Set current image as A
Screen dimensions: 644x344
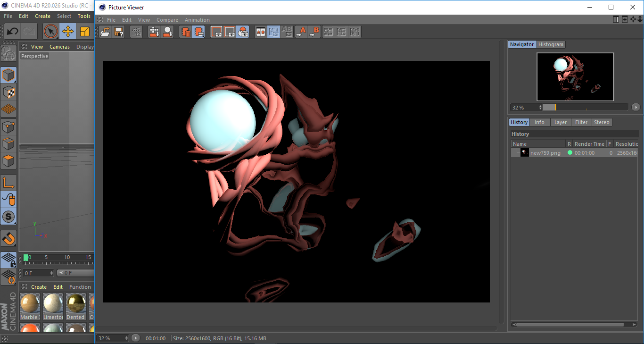click(301, 32)
